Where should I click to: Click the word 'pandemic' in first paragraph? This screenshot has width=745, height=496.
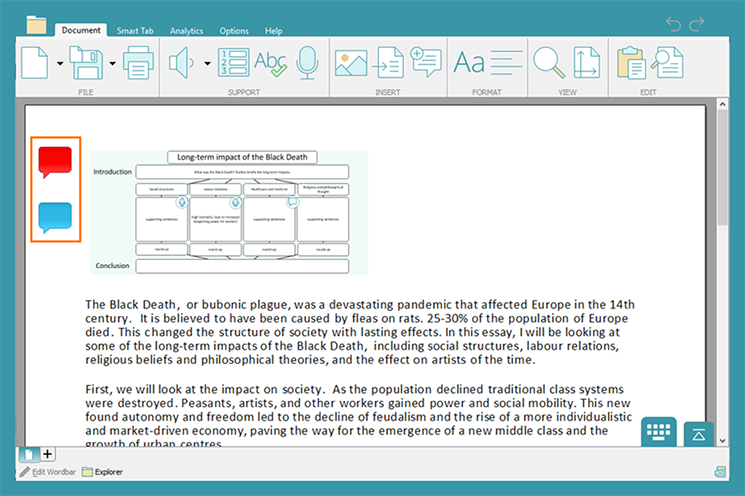[x=425, y=305]
